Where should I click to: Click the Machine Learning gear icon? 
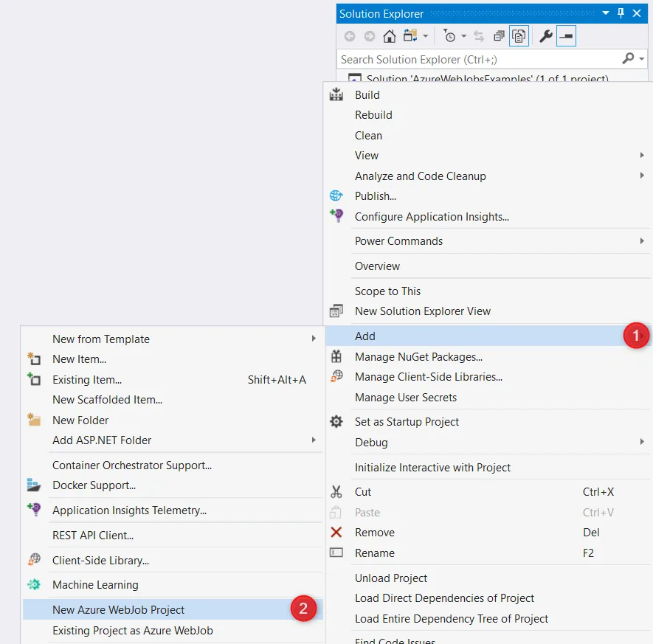click(x=34, y=584)
